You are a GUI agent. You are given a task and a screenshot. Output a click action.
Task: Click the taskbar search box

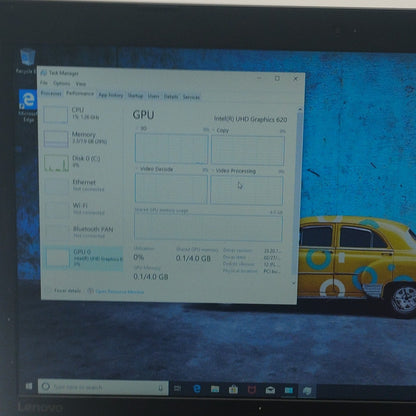pos(103,387)
